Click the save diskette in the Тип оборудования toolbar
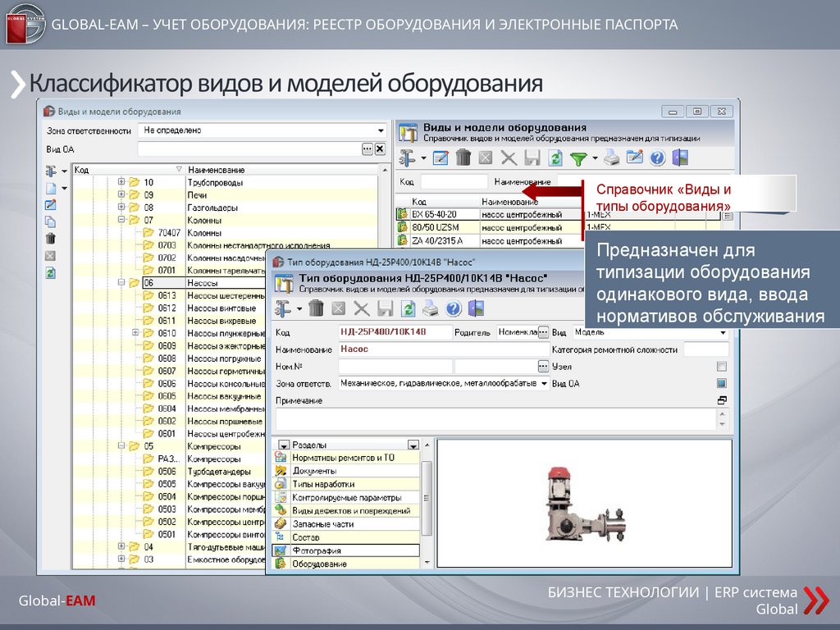 tap(385, 308)
